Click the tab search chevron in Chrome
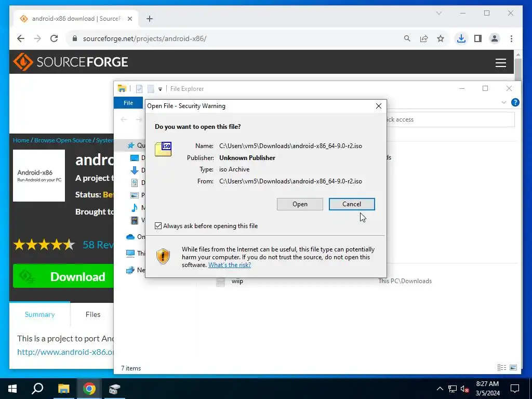The height and width of the screenshot is (399, 532). click(438, 13)
